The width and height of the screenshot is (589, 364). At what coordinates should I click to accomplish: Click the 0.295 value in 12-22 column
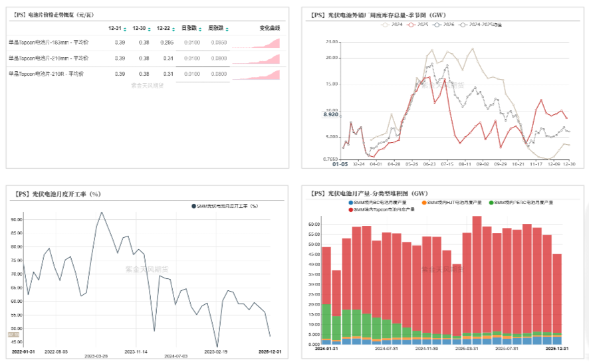pos(167,43)
